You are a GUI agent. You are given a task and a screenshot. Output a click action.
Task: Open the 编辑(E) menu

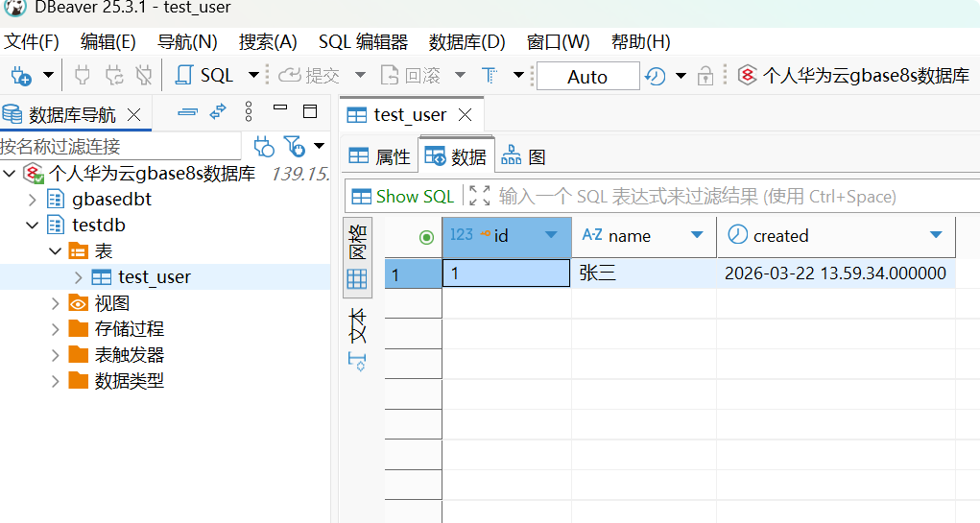pyautogui.click(x=108, y=42)
